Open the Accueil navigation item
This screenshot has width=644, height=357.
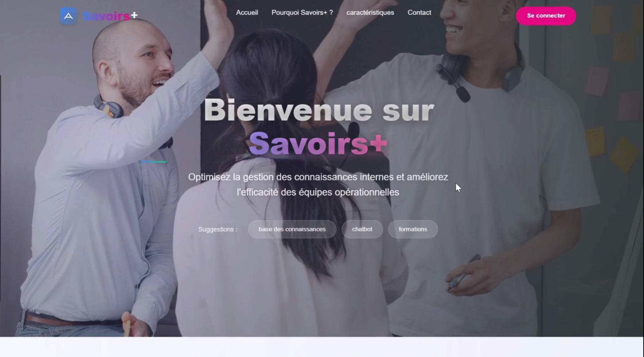[x=247, y=12]
